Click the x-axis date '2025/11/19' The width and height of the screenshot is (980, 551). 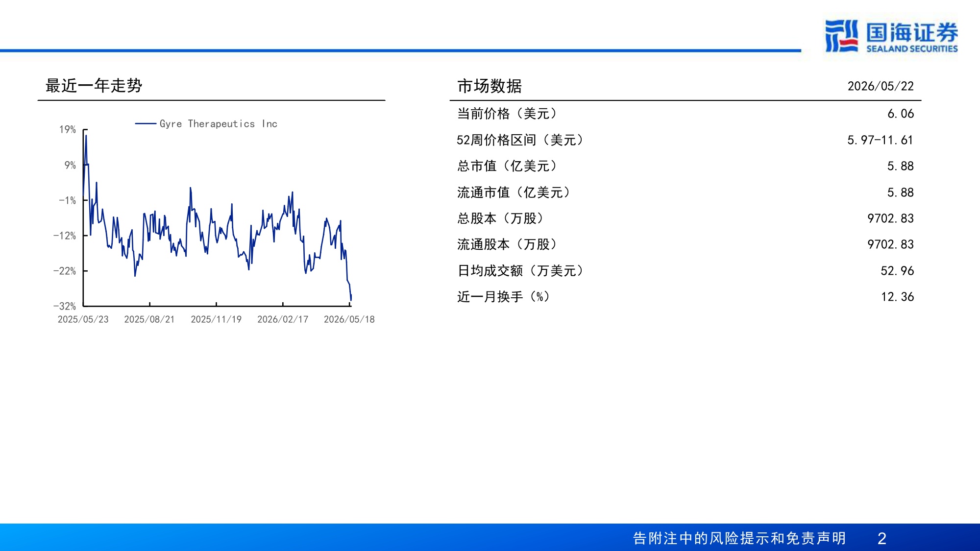pyautogui.click(x=216, y=319)
